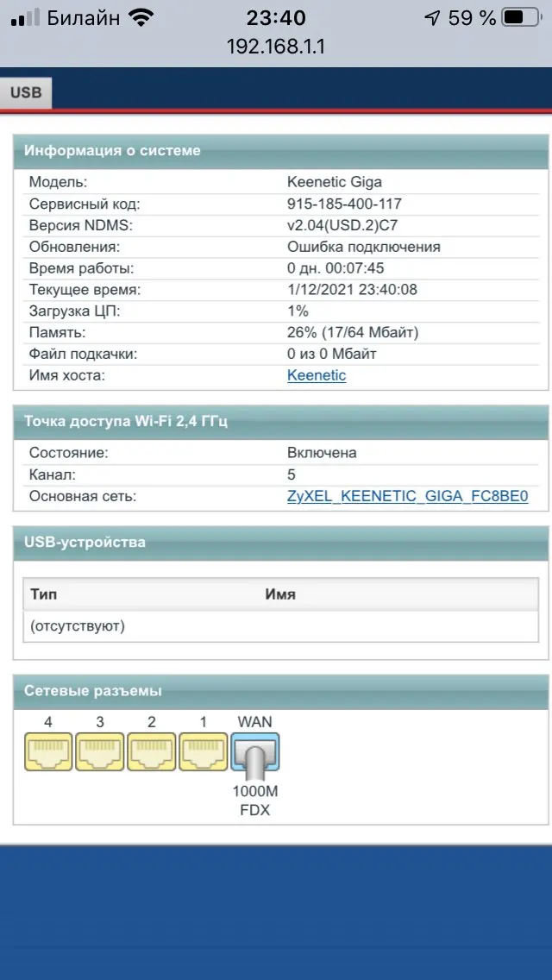Select the Память: label
The height and width of the screenshot is (980, 552).
tap(57, 332)
